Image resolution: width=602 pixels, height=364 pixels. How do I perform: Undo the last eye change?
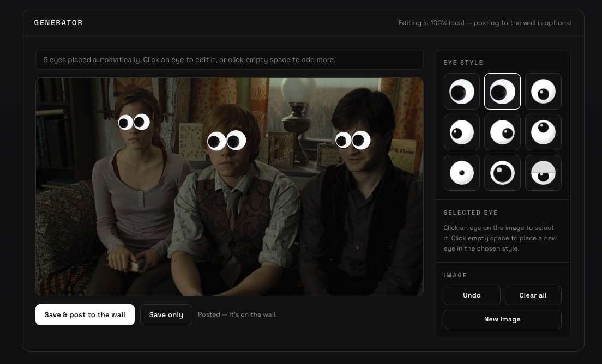pyautogui.click(x=472, y=295)
